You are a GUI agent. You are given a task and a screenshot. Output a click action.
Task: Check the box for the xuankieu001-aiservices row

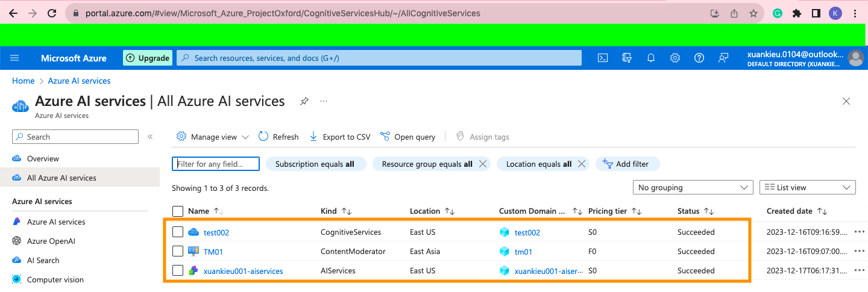point(178,270)
